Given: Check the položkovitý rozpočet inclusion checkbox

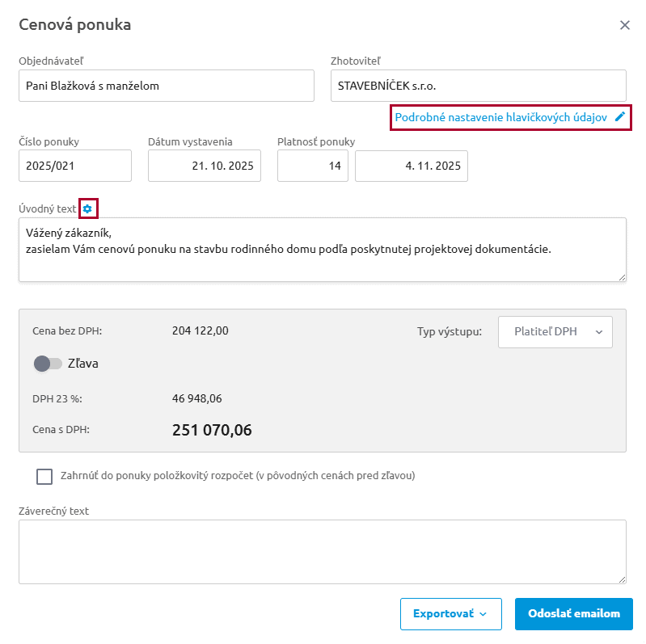Looking at the screenshot, I should pyautogui.click(x=44, y=476).
